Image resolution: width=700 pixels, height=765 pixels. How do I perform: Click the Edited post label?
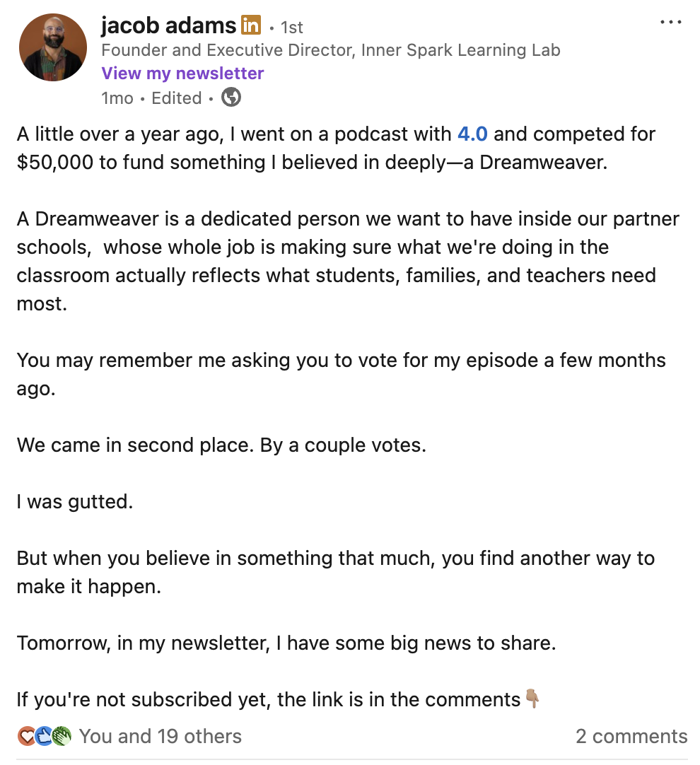tap(176, 98)
